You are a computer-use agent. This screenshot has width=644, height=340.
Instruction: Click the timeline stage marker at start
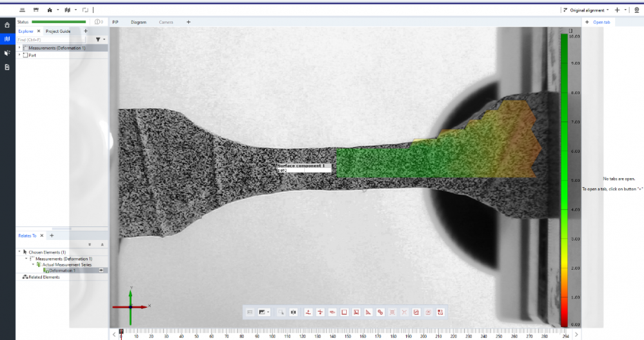tap(121, 331)
